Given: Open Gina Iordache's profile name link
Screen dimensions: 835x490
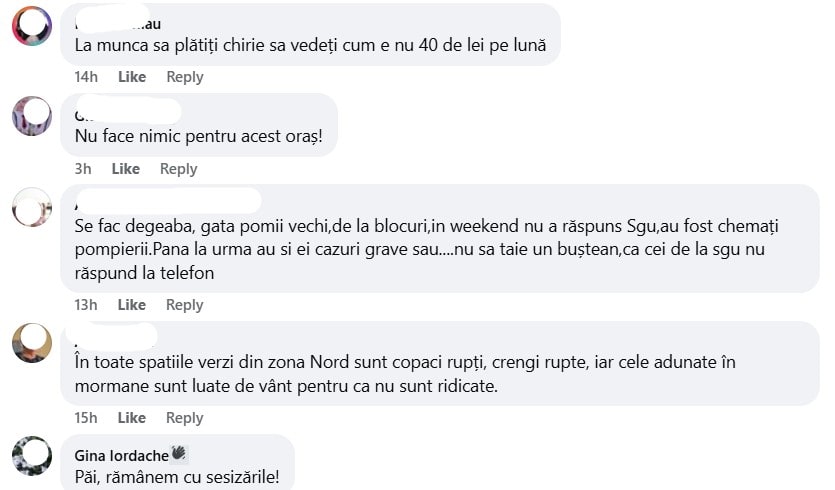Looking at the screenshot, I should 121,455.
